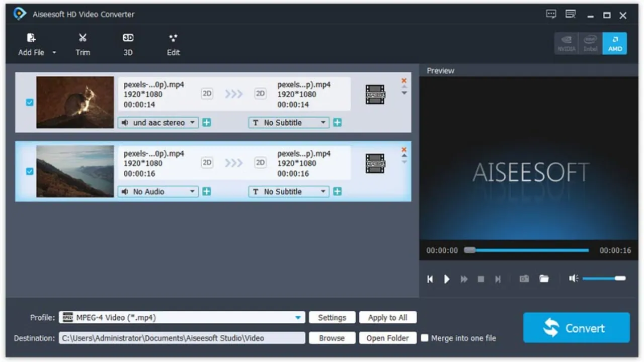Move second video up with arrow
This screenshot has width=644, height=362.
pos(404,156)
